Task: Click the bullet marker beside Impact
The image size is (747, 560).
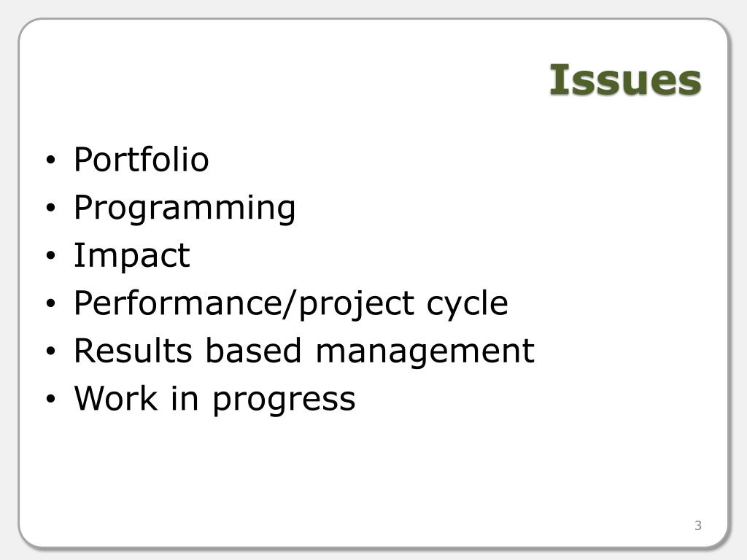Action: click(51, 256)
